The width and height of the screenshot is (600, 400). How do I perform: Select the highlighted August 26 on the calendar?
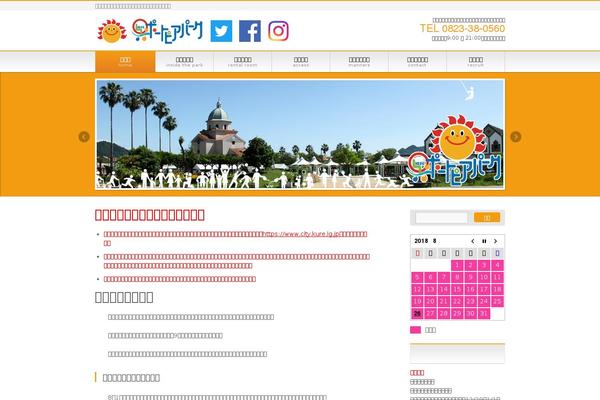click(x=417, y=313)
